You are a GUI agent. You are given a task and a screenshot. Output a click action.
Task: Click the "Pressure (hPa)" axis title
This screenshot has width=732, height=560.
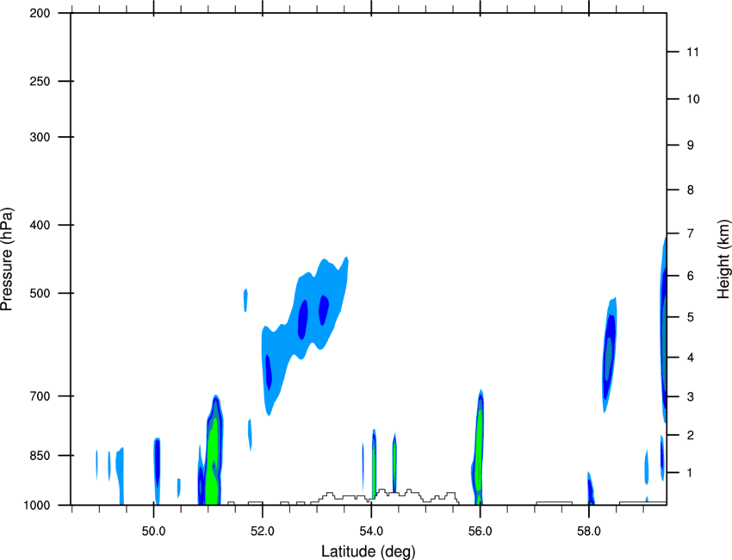(x=7, y=259)
